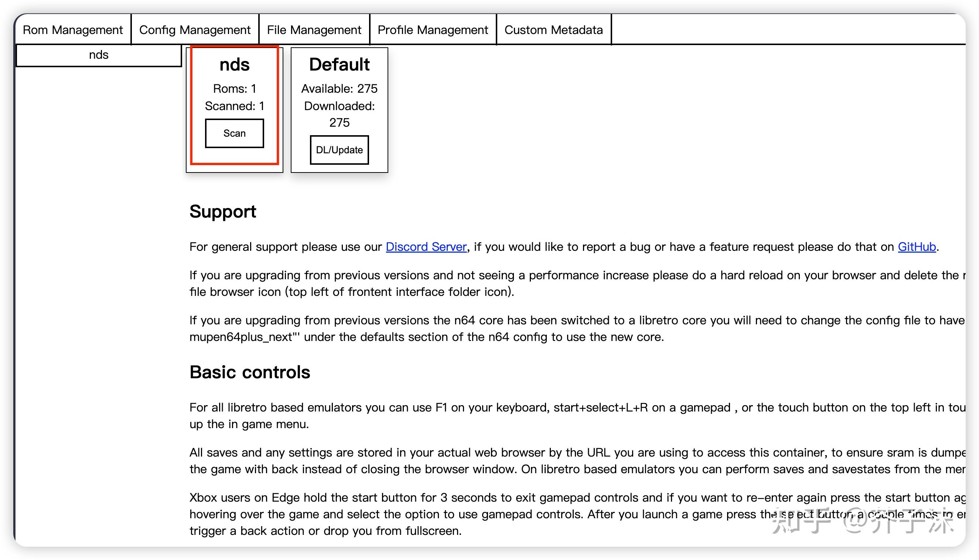Viewport: 979px width, 560px height.
Task: Open the Discord Server link
Action: click(x=426, y=246)
